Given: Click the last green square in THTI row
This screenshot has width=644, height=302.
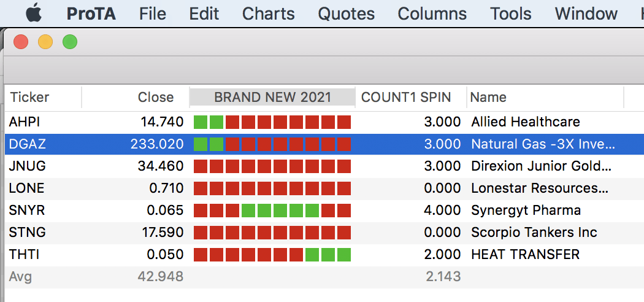Looking at the screenshot, I should (x=344, y=255).
